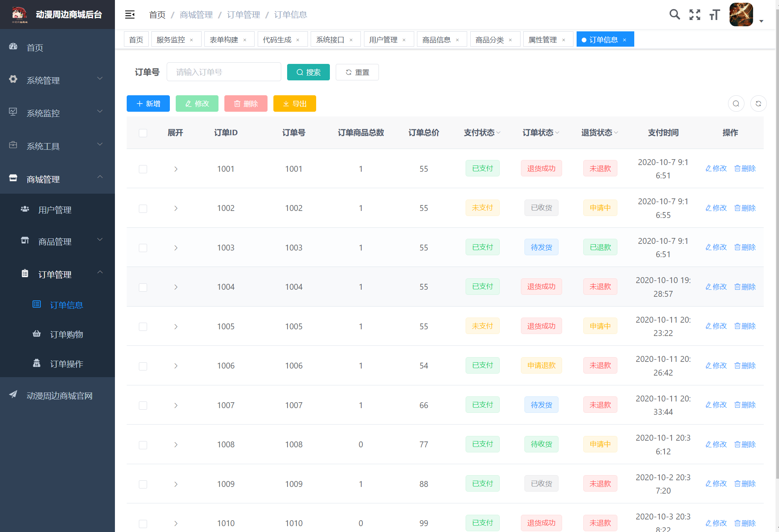Click the 订单购物 basket sidebar item

66,334
